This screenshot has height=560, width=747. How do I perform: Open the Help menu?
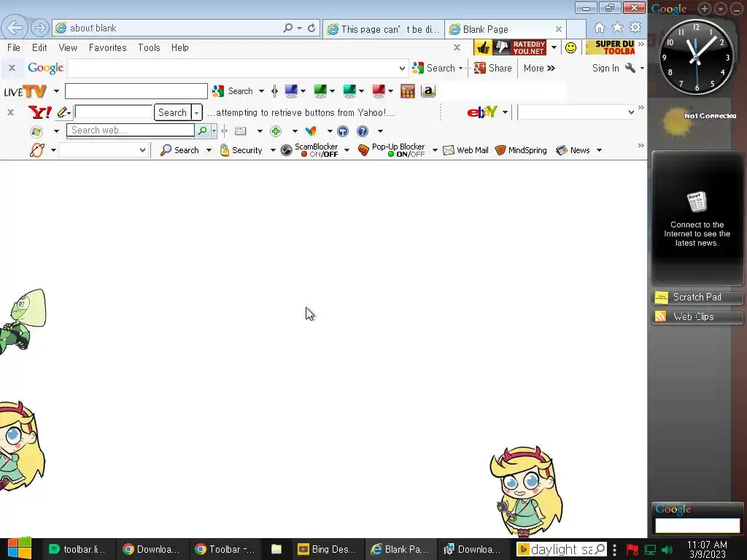click(x=179, y=47)
